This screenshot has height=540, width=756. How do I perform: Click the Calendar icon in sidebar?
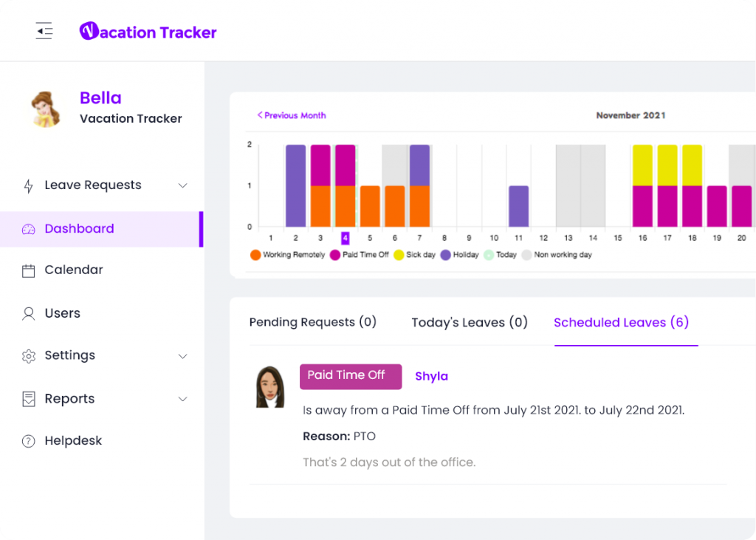28,270
